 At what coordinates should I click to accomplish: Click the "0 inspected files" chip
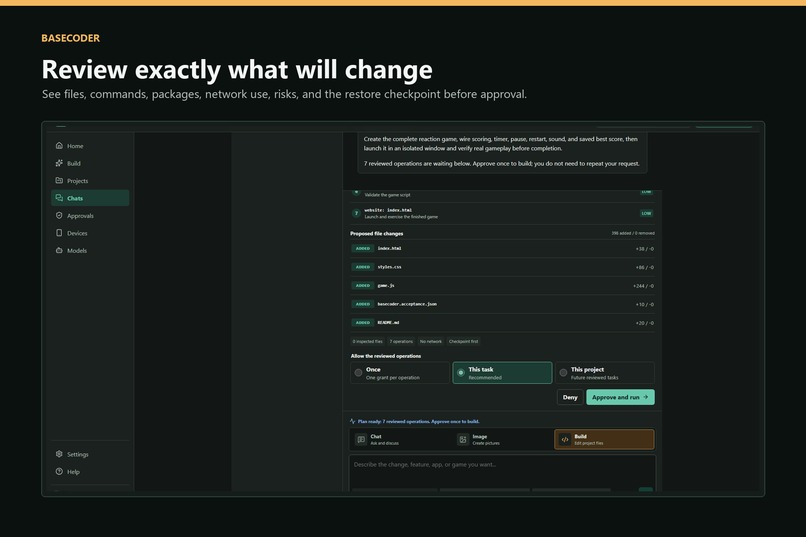point(368,341)
